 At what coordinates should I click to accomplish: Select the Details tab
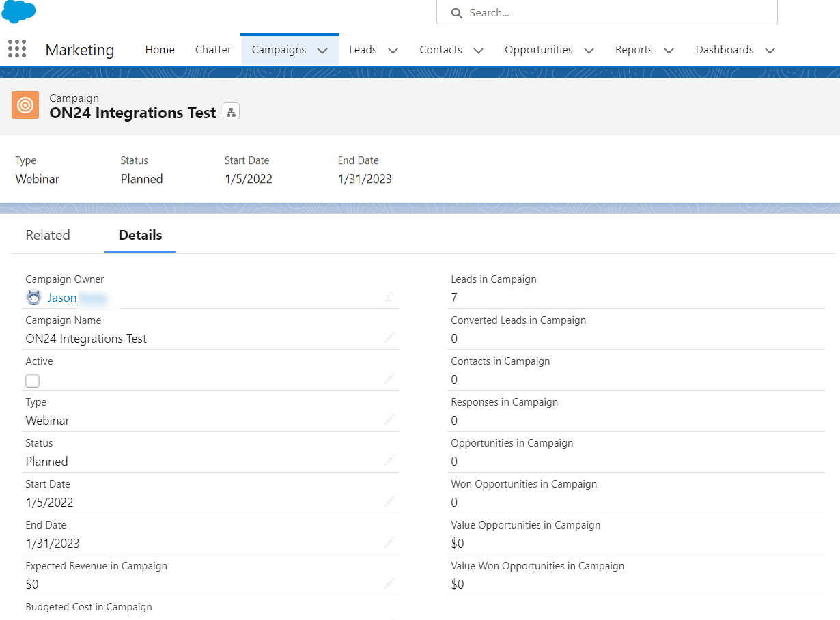[x=140, y=235]
